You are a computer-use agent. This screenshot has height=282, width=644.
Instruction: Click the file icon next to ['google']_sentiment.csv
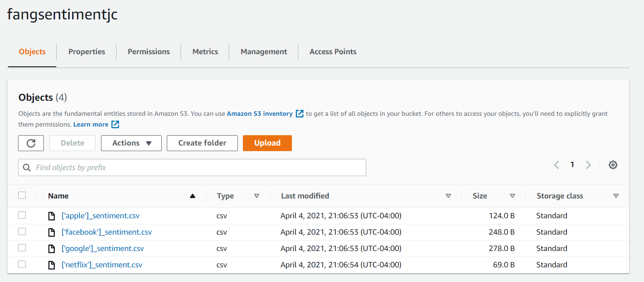click(52, 249)
